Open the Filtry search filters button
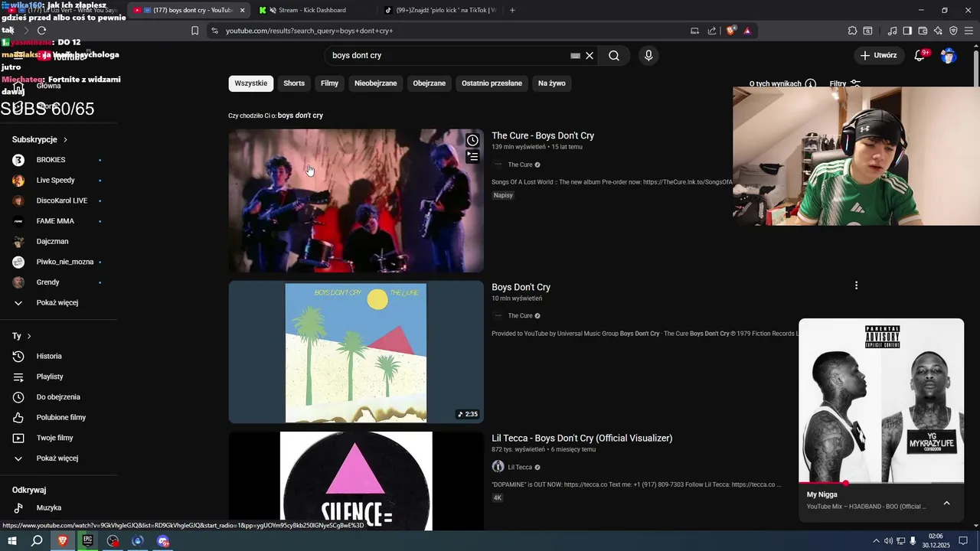Screen dimensions: 980x551 click(845, 83)
